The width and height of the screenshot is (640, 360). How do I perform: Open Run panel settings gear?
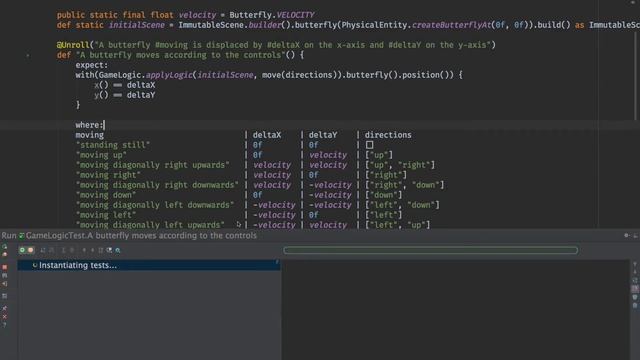click(x=626, y=236)
